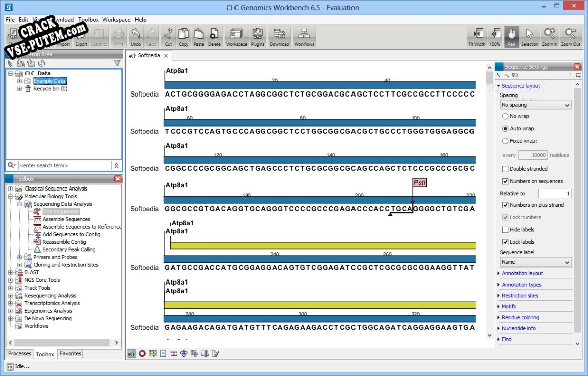Image resolution: width=588 pixels, height=376 pixels.
Task: Click the Toolbox horizontal scrollbar right arrow
Action: [x=116, y=343]
